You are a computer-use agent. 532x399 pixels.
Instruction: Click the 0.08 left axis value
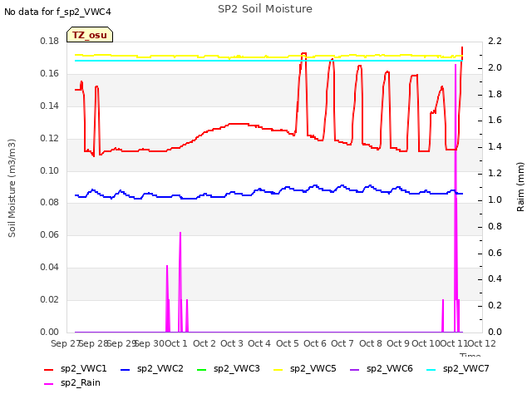point(50,203)
